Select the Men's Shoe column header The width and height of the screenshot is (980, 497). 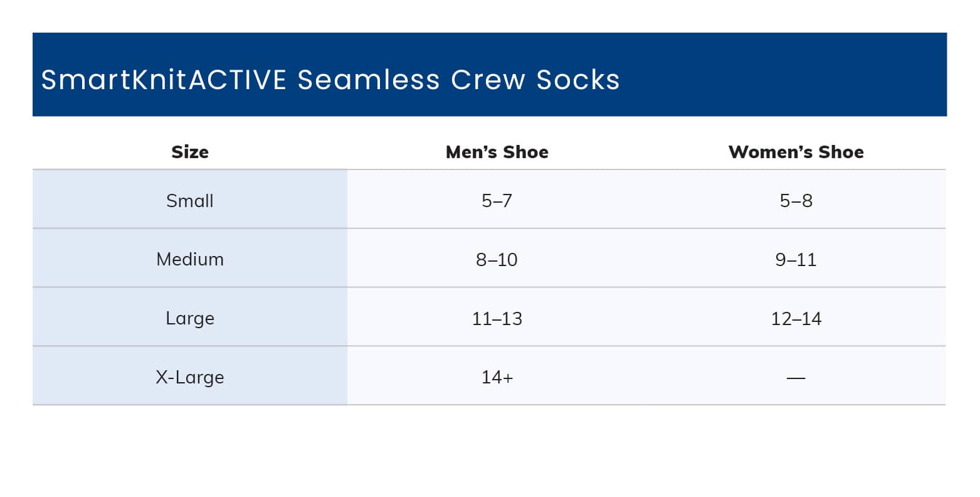[x=497, y=152]
